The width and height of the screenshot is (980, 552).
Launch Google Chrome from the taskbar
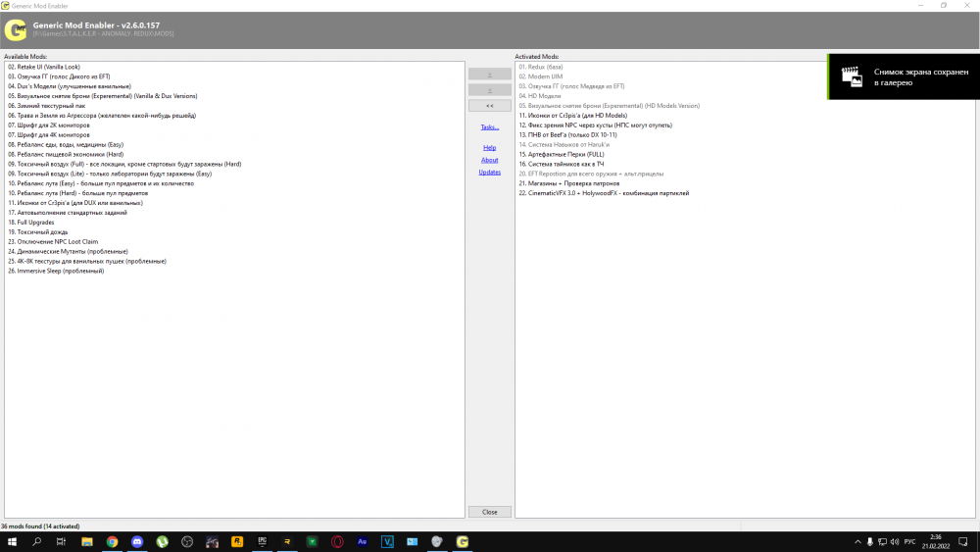pyautogui.click(x=112, y=541)
